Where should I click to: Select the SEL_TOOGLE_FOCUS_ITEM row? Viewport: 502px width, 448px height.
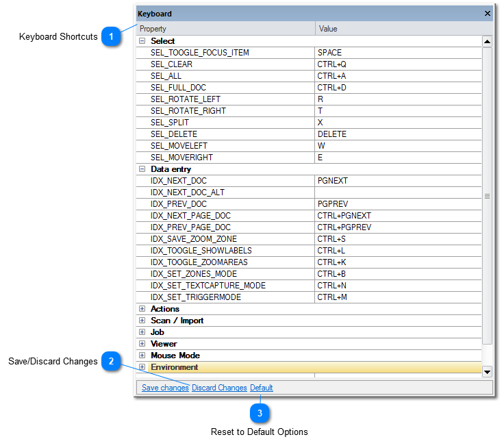(309, 53)
